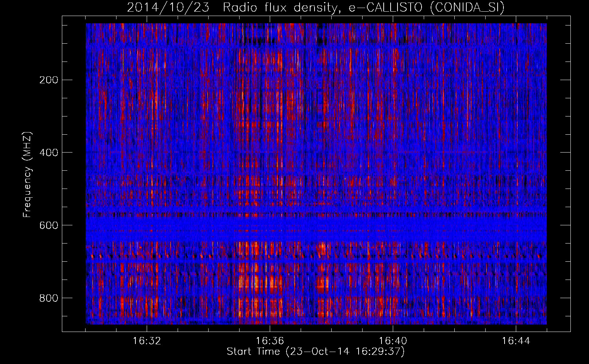Click the plot title '2014/10/23 Radio flux density'
Viewport: 589px width, 364px height.
[234, 8]
